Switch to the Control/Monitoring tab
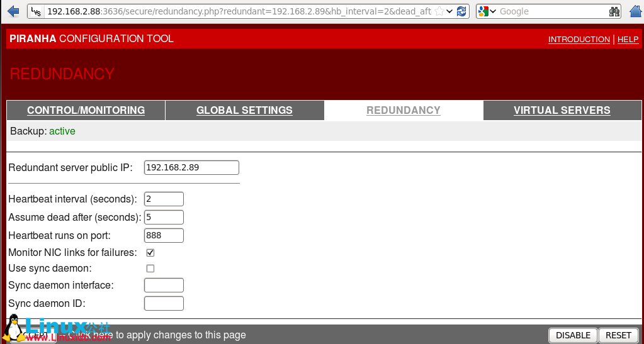The image size is (644, 344). pos(86,110)
